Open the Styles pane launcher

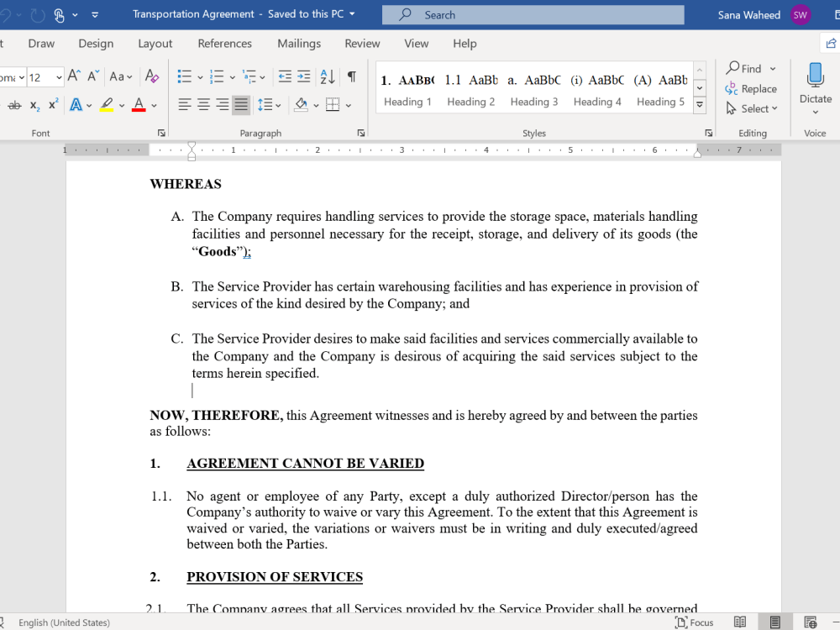(708, 133)
